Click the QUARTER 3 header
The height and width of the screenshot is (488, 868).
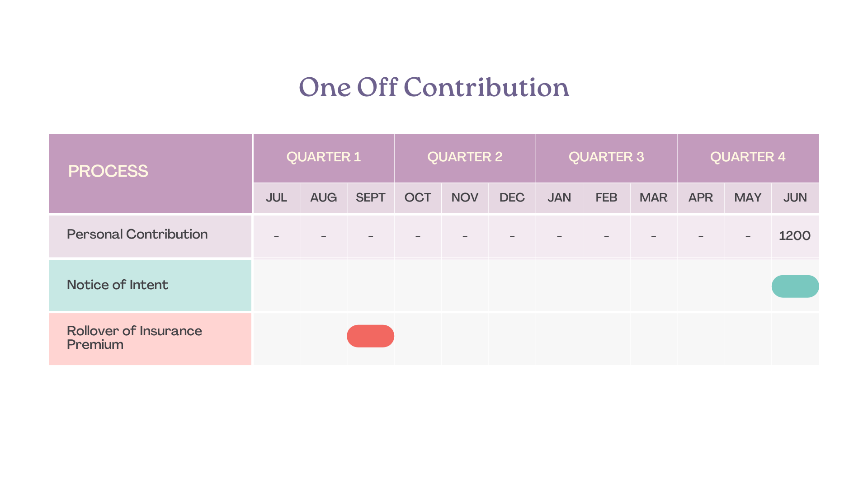[x=607, y=158]
